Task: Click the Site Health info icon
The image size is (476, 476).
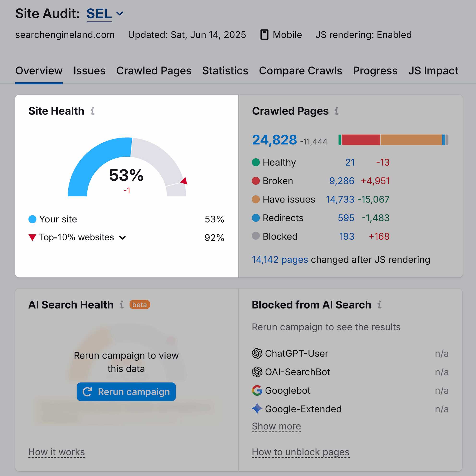Action: tap(93, 111)
